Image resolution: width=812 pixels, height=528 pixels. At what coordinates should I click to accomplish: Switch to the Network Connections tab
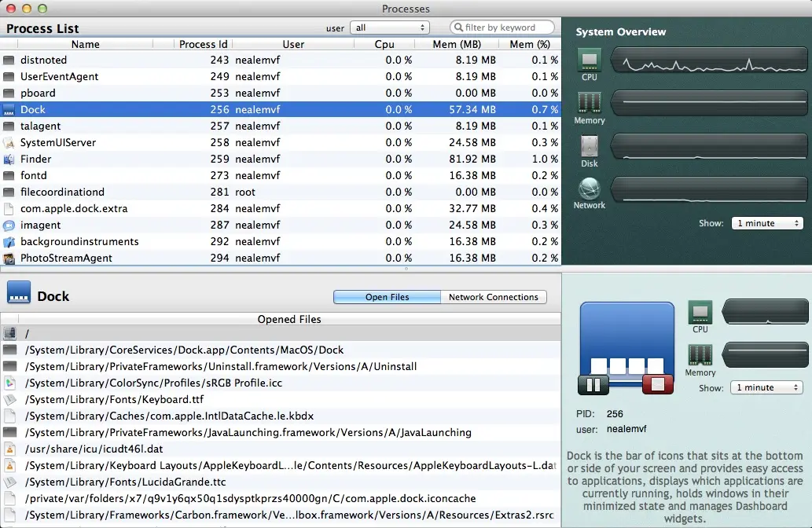tap(494, 297)
